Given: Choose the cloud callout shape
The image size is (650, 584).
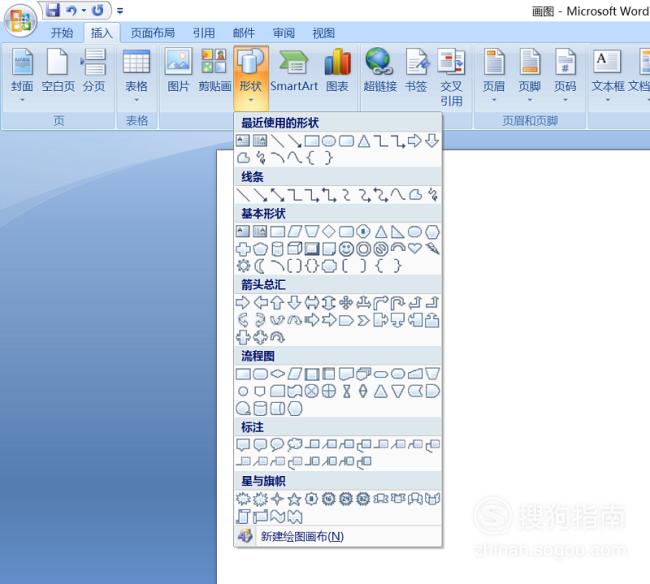Looking at the screenshot, I should (295, 444).
